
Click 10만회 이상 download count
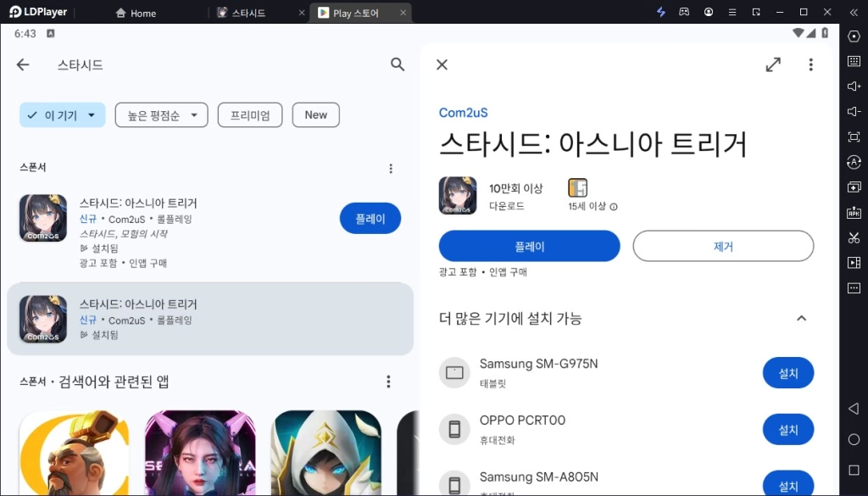pos(515,189)
